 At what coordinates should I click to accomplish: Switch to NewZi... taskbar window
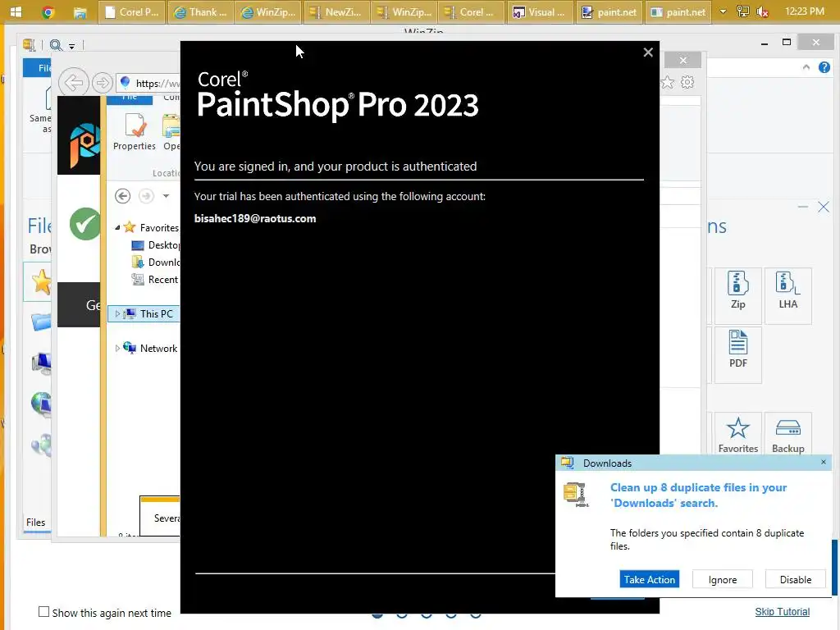pos(336,11)
